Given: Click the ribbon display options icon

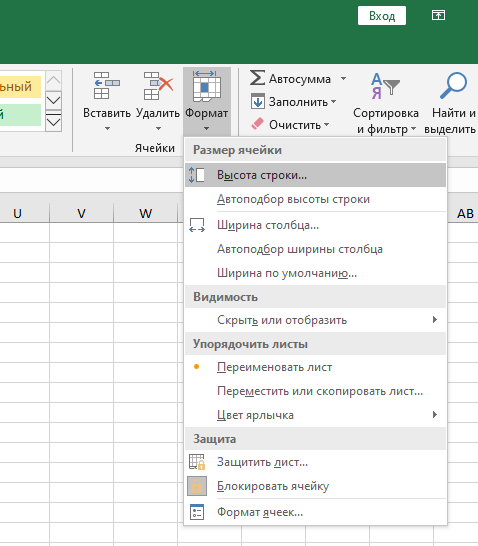Looking at the screenshot, I should click(x=438, y=15).
